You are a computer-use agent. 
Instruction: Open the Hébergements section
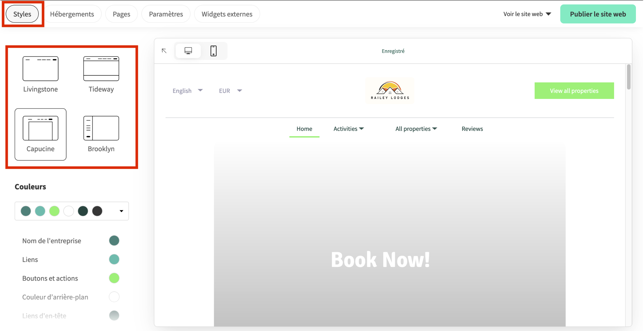click(72, 14)
